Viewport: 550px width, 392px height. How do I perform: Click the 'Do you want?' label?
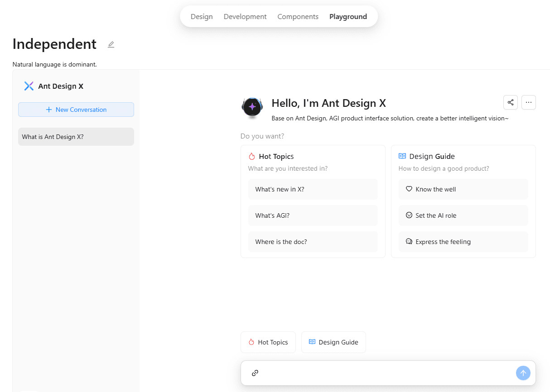pyautogui.click(x=262, y=136)
